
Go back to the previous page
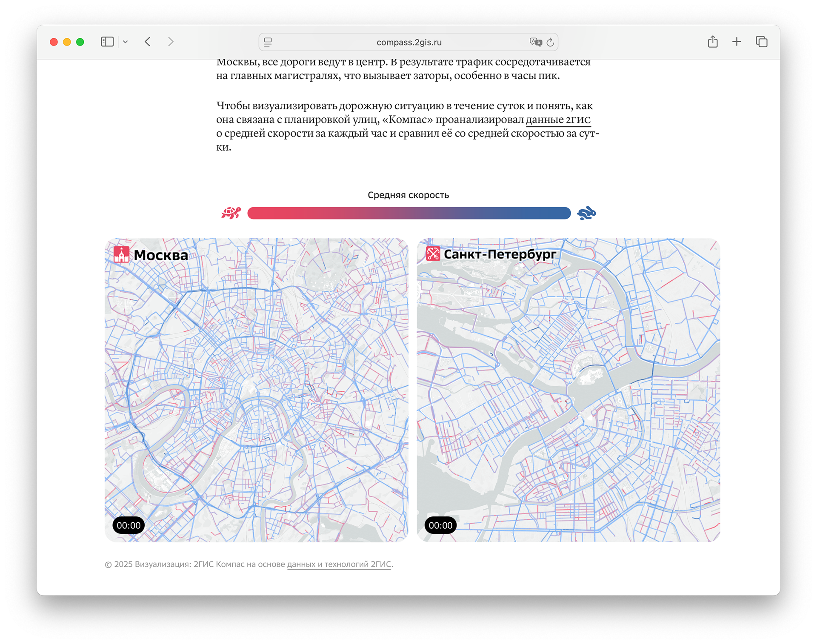[x=148, y=42]
